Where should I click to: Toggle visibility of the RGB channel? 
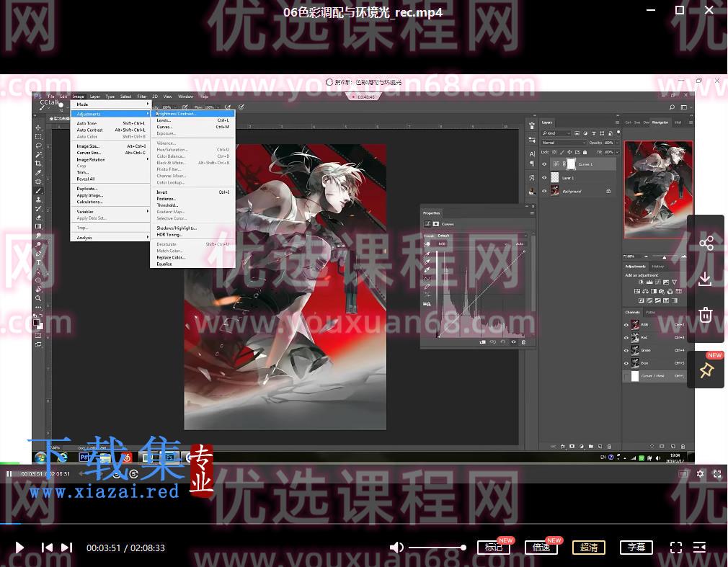626,325
